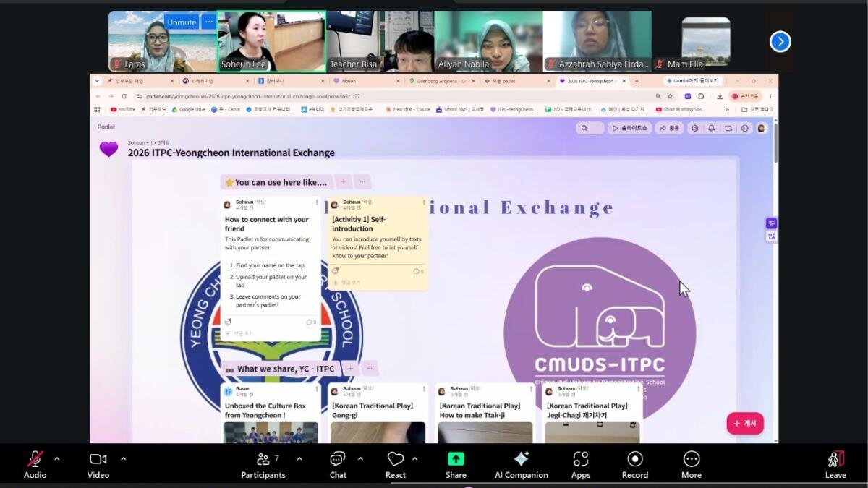The height and width of the screenshot is (488, 868).
Task: Click the Padlet share button
Action: [x=669, y=128]
